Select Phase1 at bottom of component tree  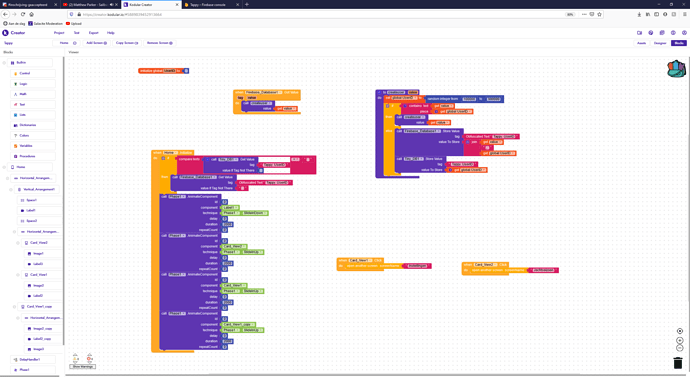[x=33, y=370]
